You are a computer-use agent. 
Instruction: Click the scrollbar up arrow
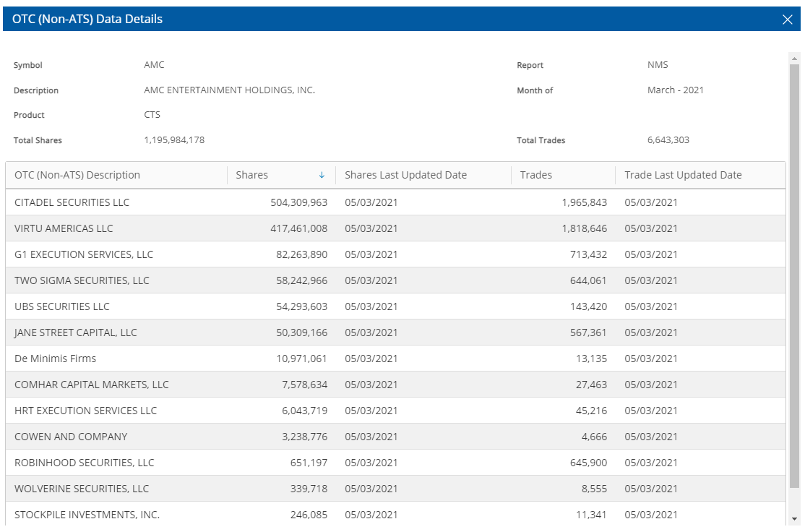(x=795, y=59)
